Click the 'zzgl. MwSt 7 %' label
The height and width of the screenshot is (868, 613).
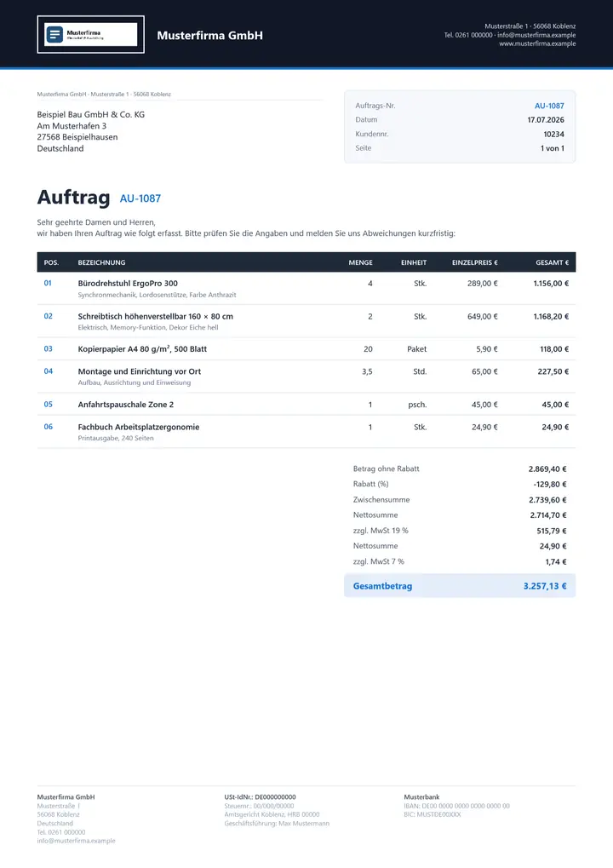pos(378,562)
